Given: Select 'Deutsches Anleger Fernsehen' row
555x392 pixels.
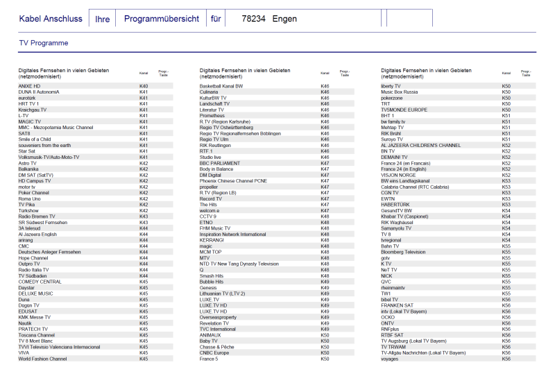Looking at the screenshot, I should 96,252.
